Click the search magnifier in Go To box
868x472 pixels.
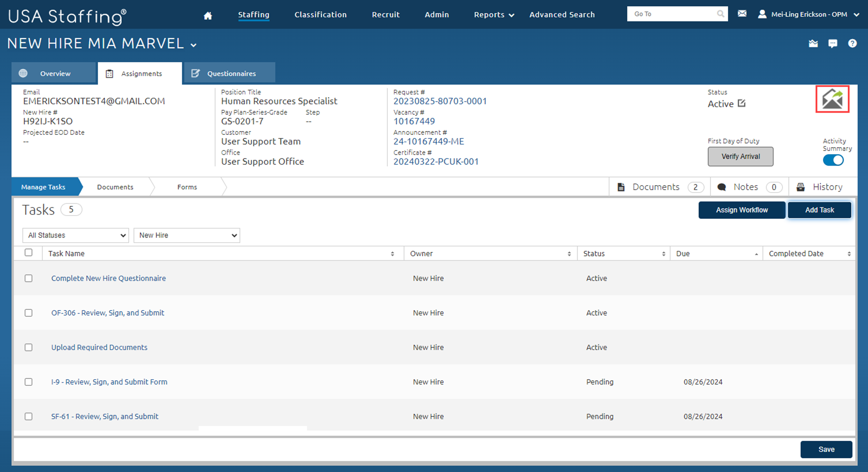(x=720, y=14)
